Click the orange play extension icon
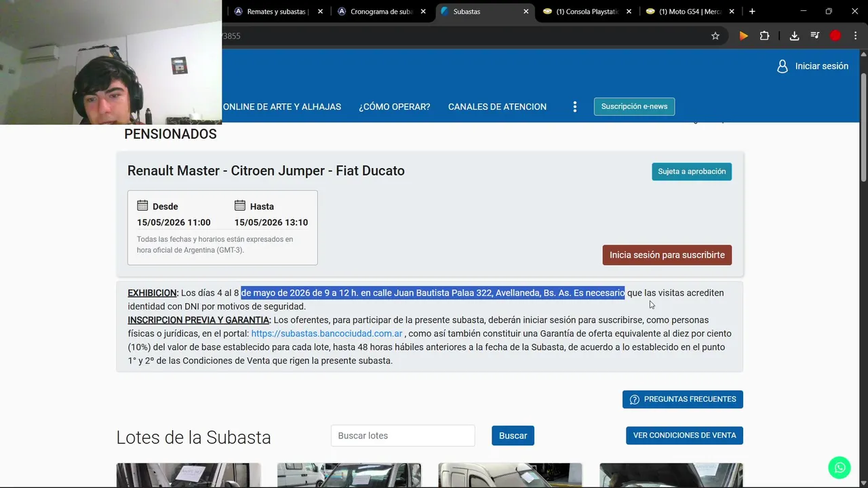The width and height of the screenshot is (868, 488). point(744,36)
